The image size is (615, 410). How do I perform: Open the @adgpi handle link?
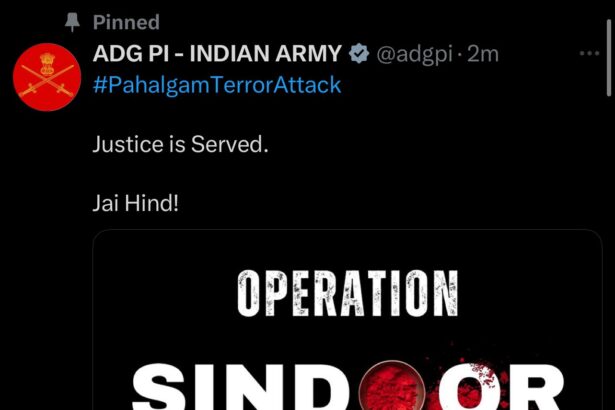[415, 54]
